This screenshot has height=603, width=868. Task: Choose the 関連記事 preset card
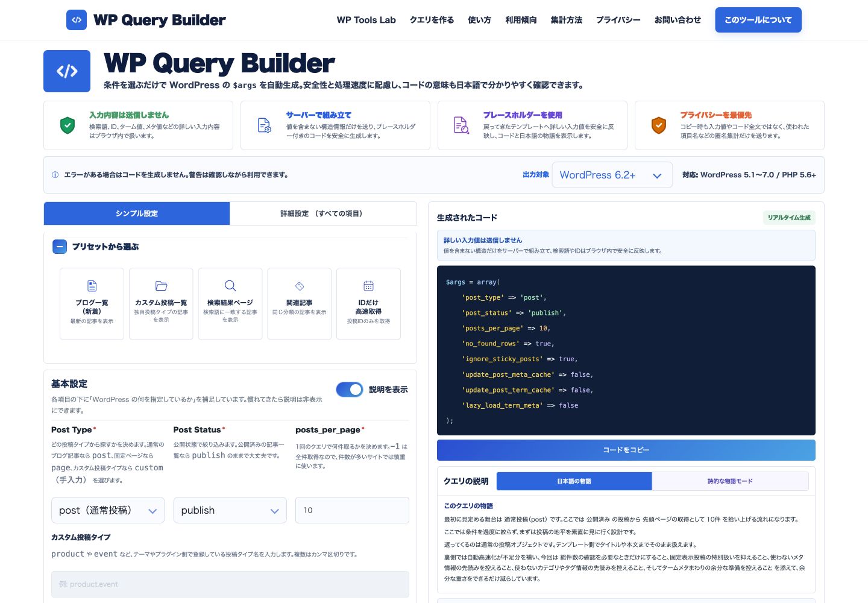[x=300, y=304]
